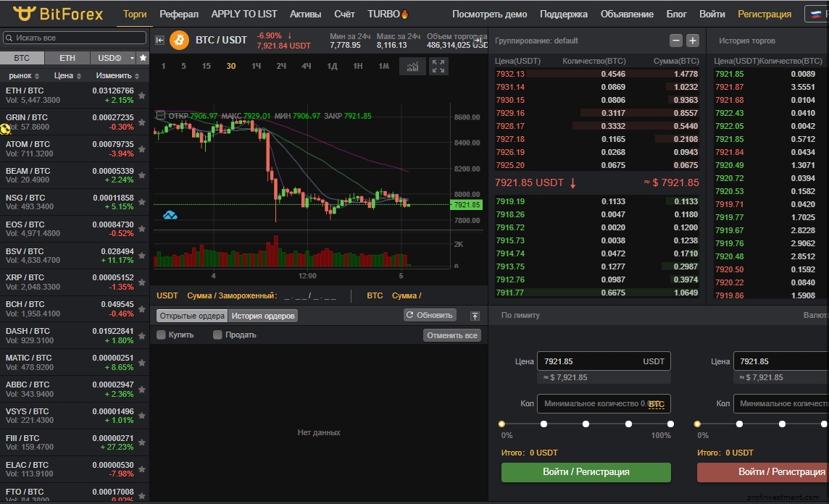
Task: Open the Реферал menu item
Action: tap(179, 14)
